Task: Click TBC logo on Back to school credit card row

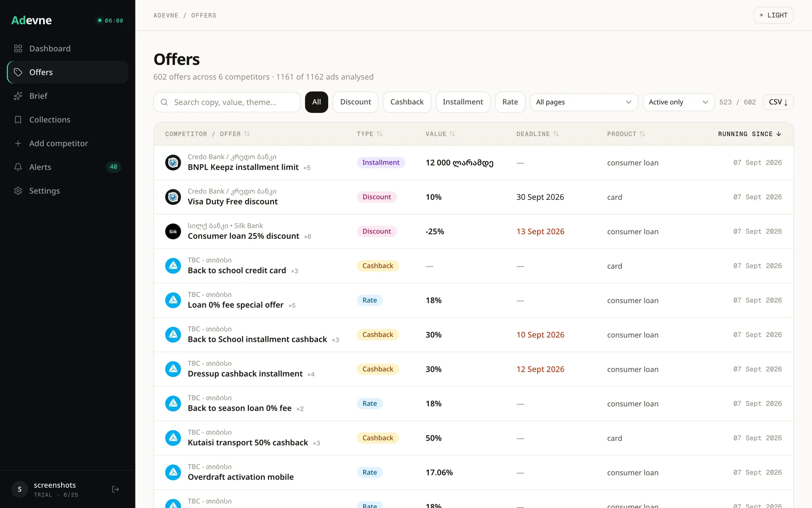Action: tap(173, 266)
